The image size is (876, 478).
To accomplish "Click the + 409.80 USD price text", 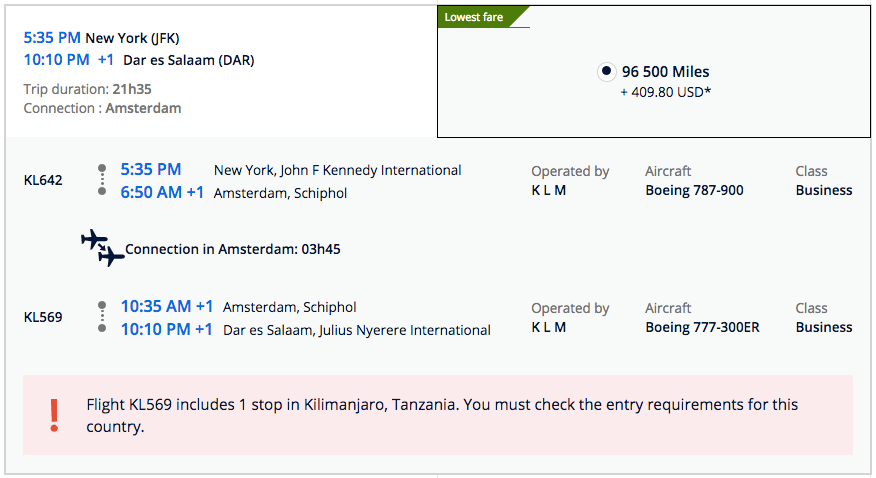I will (x=665, y=92).
